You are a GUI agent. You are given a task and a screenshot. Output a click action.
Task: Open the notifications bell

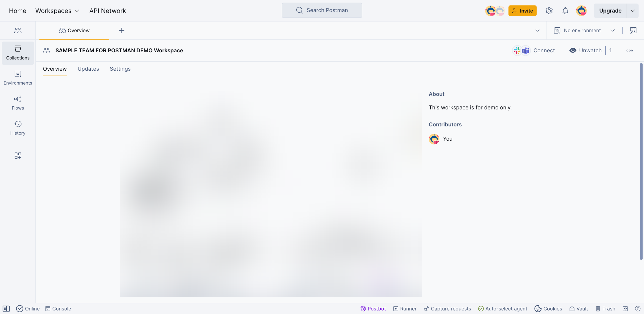coord(565,11)
